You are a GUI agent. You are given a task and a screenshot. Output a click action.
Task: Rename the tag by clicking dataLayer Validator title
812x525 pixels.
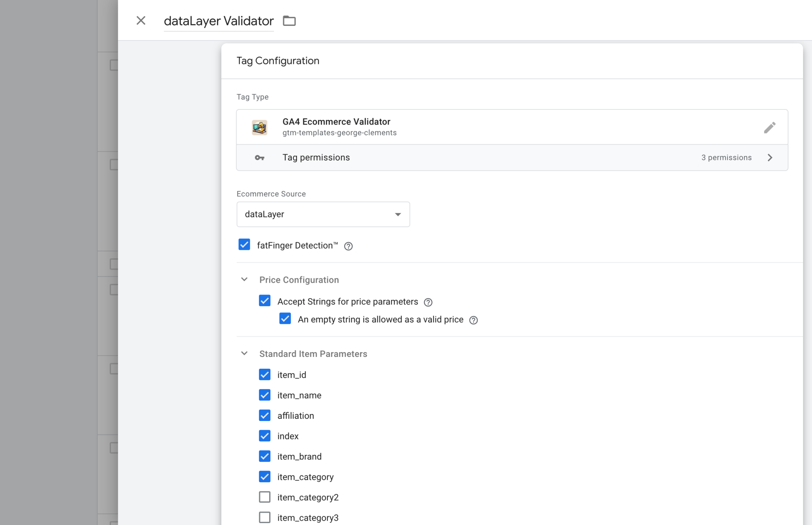click(218, 21)
